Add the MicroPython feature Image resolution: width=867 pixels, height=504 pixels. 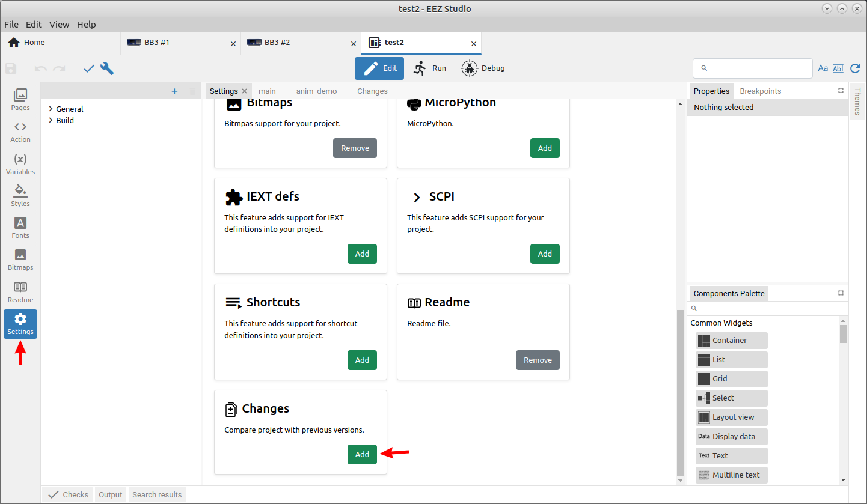point(545,148)
